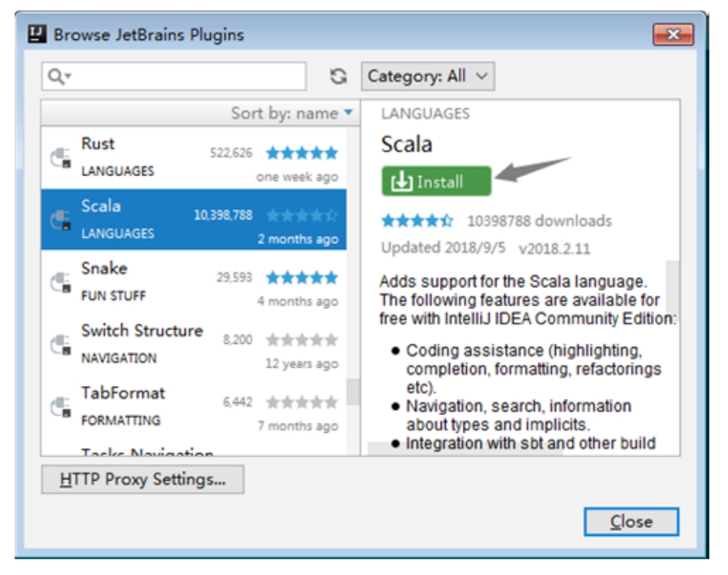Screen dimensions: 728x575
Task: Install the Scala plugin
Action: pyautogui.click(x=436, y=181)
